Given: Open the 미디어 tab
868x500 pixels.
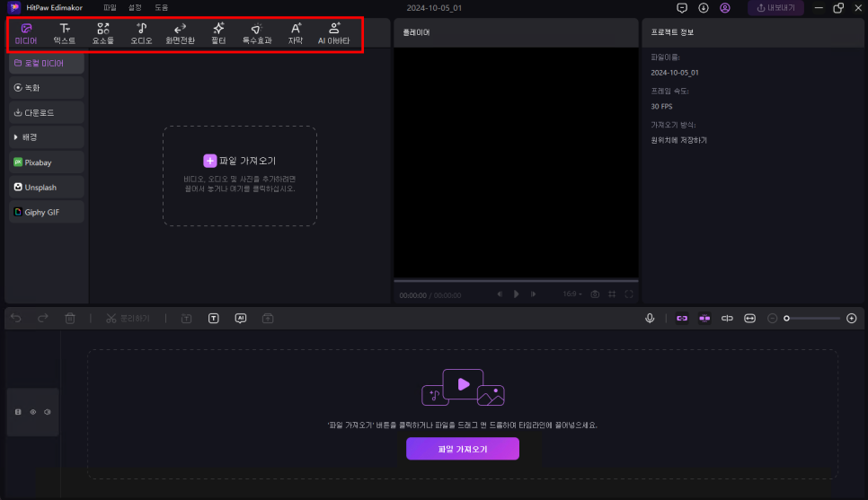Looking at the screenshot, I should tap(26, 34).
